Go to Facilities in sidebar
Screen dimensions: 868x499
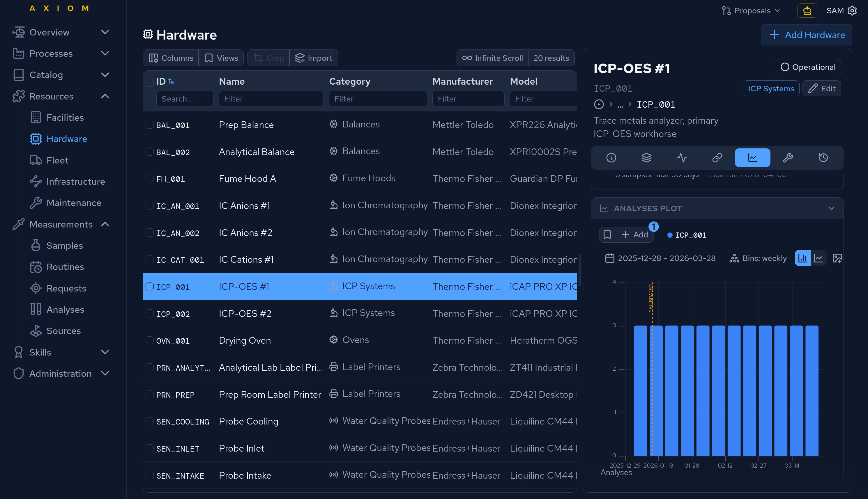(x=65, y=118)
